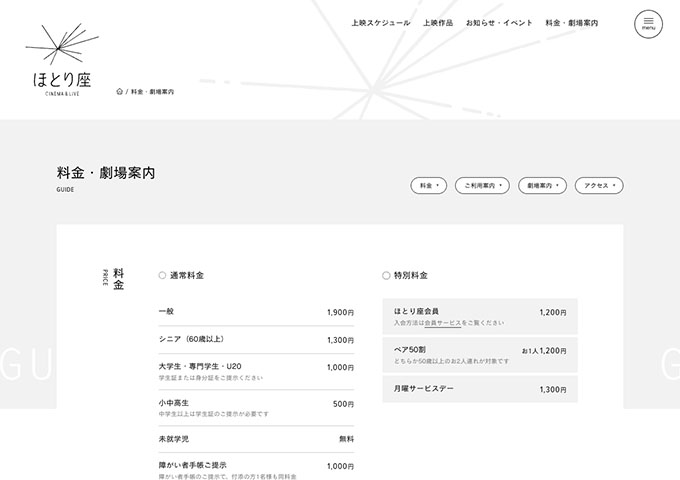Screen dimensions: 680x480
Task: Click the 500円 price value
Action: point(343,404)
